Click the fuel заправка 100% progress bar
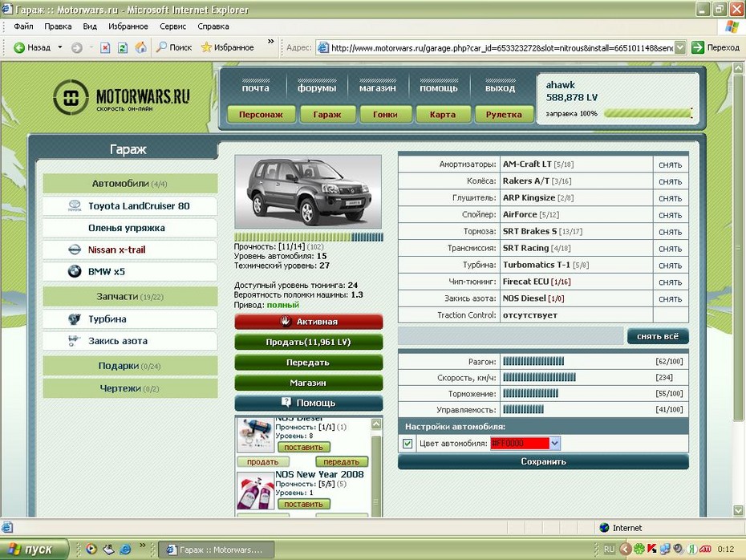This screenshot has height=560, width=746. click(x=648, y=114)
